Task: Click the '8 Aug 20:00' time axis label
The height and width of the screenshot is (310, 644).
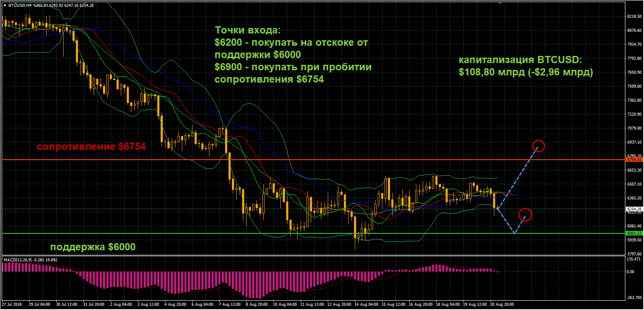Action: [x=256, y=304]
